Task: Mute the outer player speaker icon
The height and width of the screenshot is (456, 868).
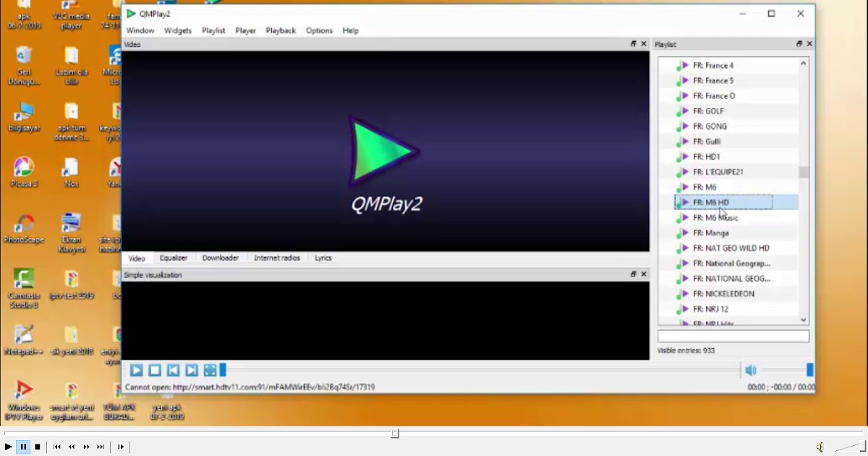Action: 820,447
